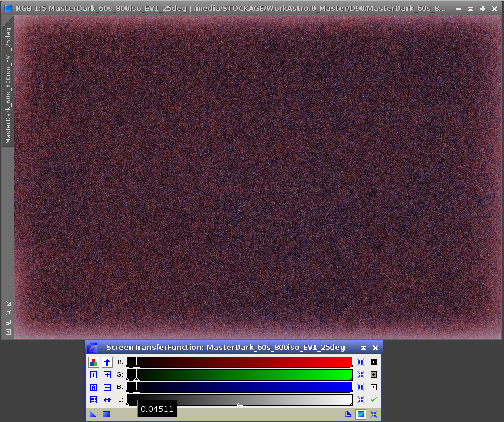Viewport: 504px width, 422px height.
Task: Select the Edit STF mode arrow
Action: (x=107, y=362)
